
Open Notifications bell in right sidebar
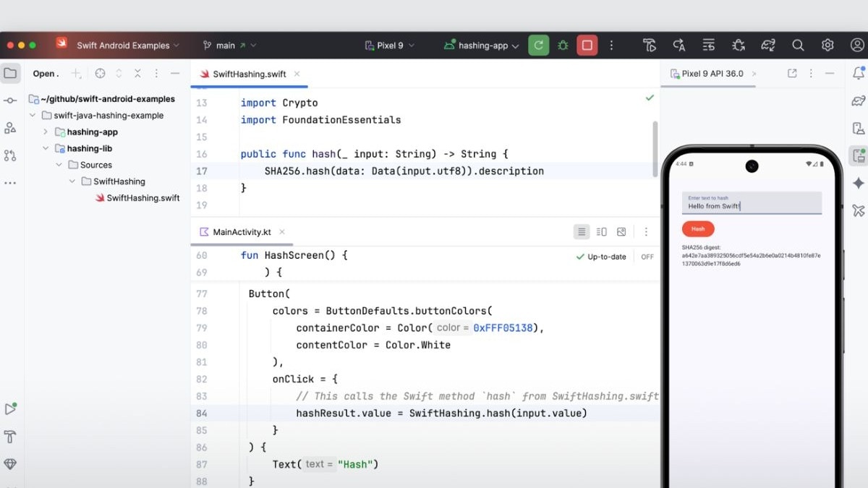tap(858, 73)
